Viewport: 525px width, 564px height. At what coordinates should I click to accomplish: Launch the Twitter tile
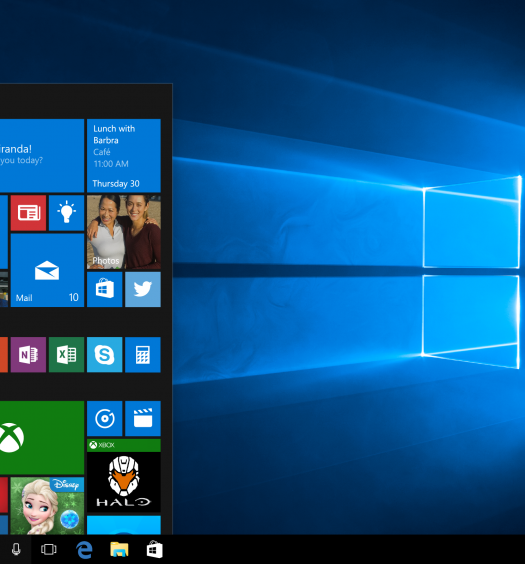(143, 289)
